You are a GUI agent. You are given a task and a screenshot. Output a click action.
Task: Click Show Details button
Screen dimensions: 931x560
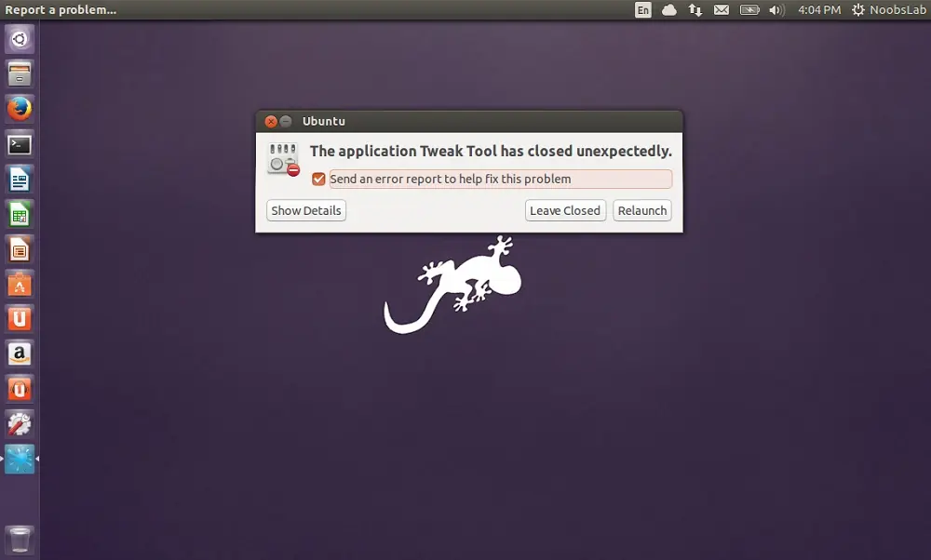point(306,210)
